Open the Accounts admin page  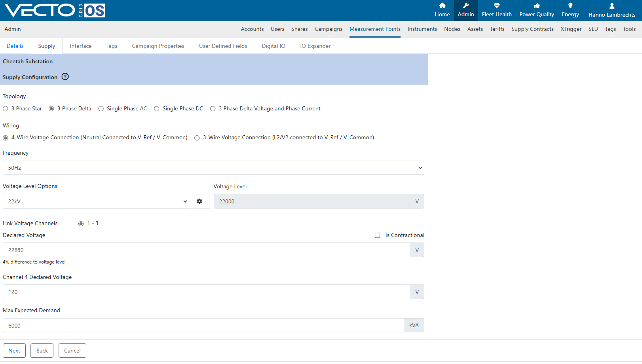pos(252,29)
